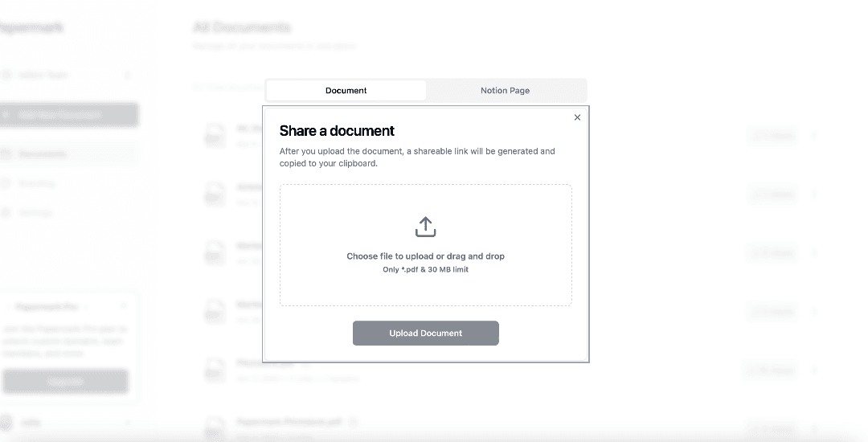Click the upload arrow icon

pyautogui.click(x=425, y=227)
